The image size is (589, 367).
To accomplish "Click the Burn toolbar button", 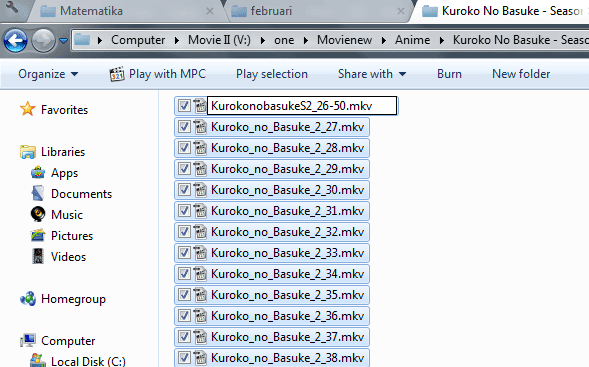I will click(x=449, y=74).
